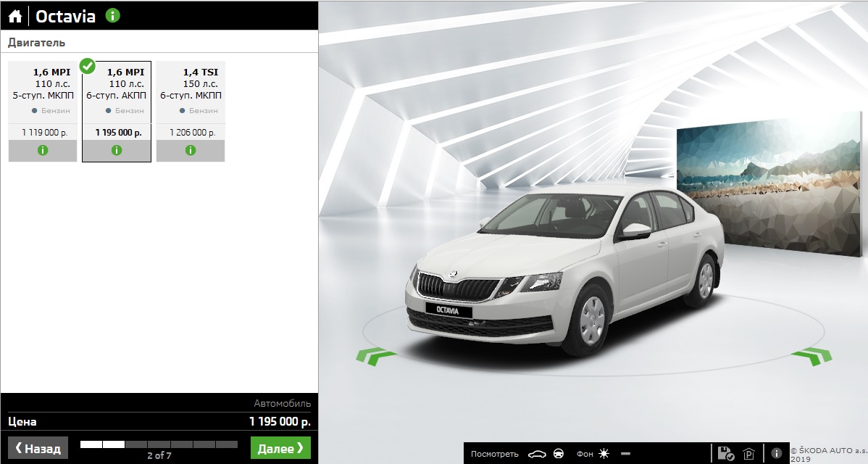Click Посмотреть label in toolbar
Image resolution: width=868 pixels, height=464 pixels.
tap(494, 454)
